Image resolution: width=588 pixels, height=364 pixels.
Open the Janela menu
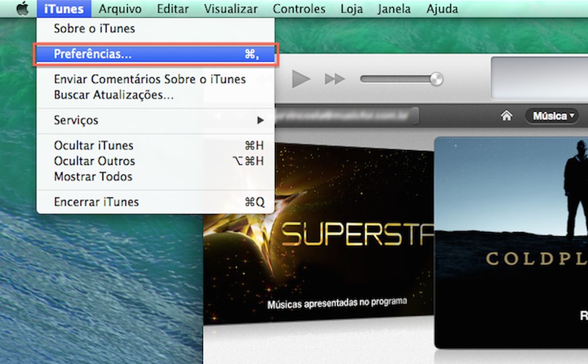tap(394, 8)
